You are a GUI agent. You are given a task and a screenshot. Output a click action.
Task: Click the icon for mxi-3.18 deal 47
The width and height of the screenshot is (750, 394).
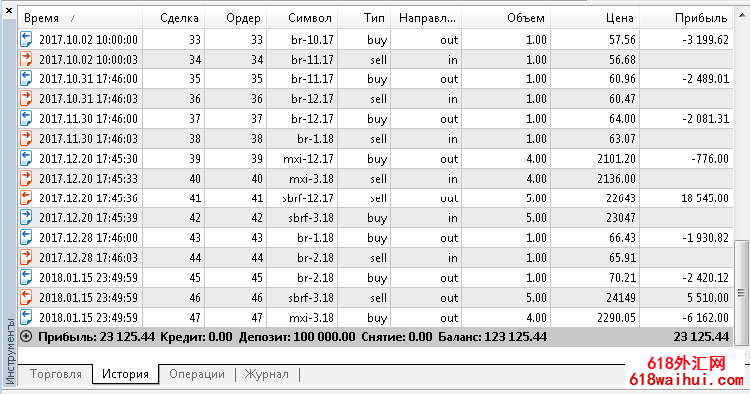[x=26, y=317]
